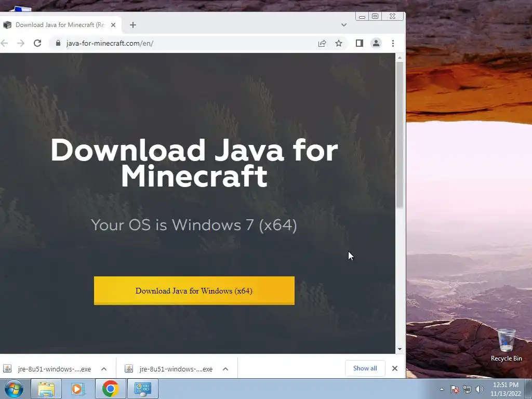The height and width of the screenshot is (399, 532).
Task: Click Show all downloads button
Action: pos(365,368)
